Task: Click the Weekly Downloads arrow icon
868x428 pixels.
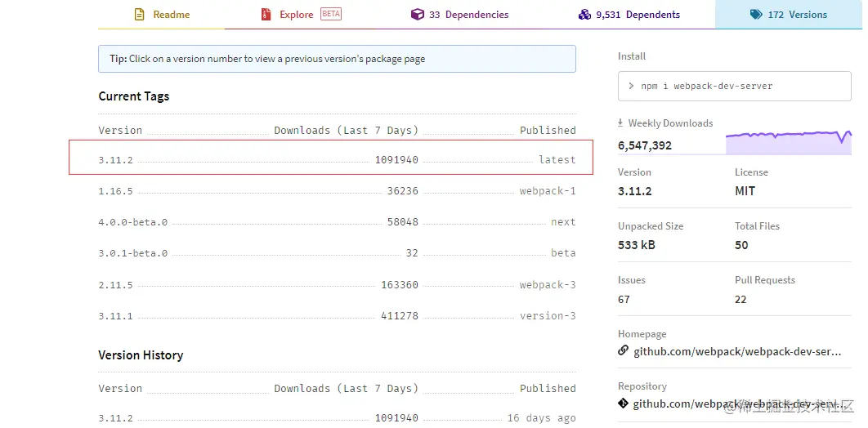Action: 621,123
